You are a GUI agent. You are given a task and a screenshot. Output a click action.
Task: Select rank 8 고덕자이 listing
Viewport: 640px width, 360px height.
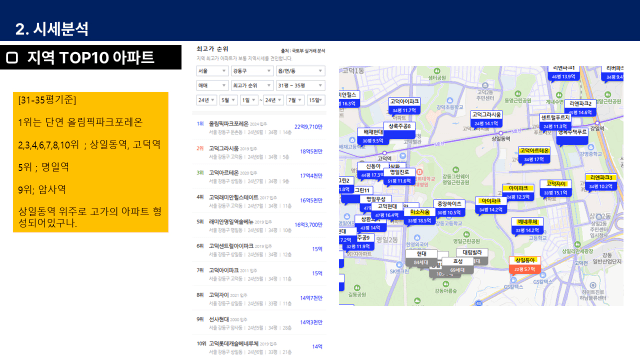coord(260,299)
